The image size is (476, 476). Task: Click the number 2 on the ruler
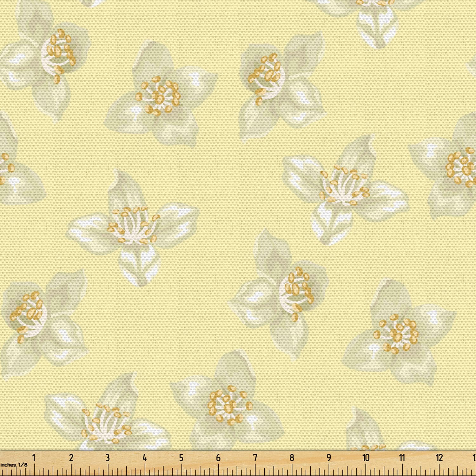click(71, 458)
